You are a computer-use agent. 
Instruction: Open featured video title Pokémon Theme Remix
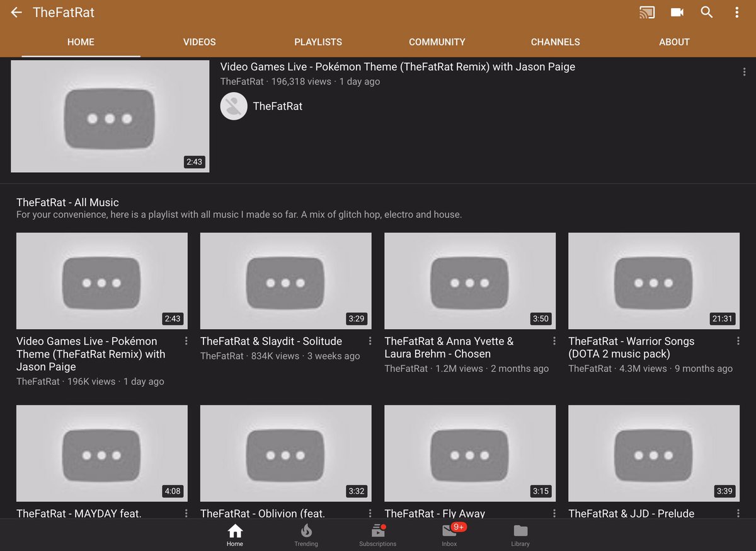[398, 67]
